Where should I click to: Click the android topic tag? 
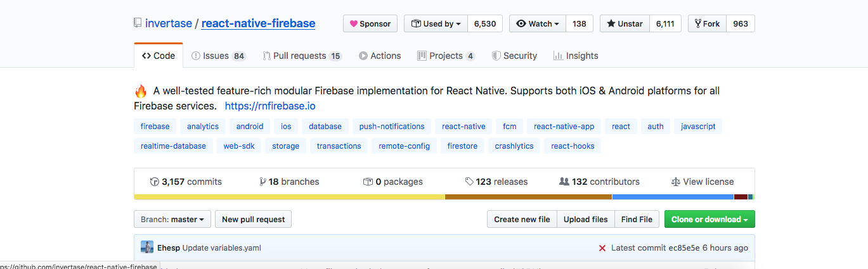click(x=250, y=126)
